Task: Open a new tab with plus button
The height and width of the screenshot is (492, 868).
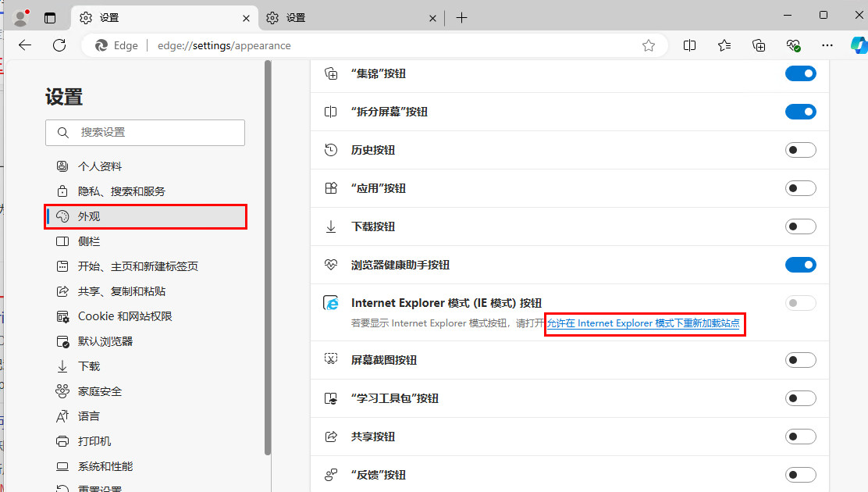Action: click(461, 18)
